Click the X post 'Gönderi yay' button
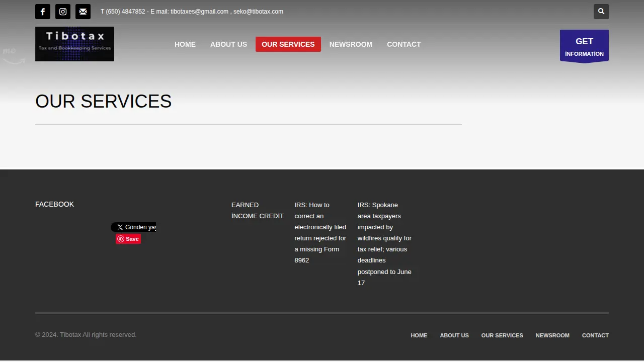This screenshot has width=644, height=362. [x=133, y=227]
